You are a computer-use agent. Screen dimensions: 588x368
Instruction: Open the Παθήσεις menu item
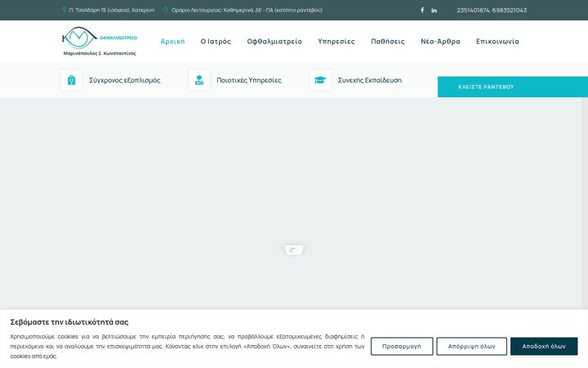point(388,42)
